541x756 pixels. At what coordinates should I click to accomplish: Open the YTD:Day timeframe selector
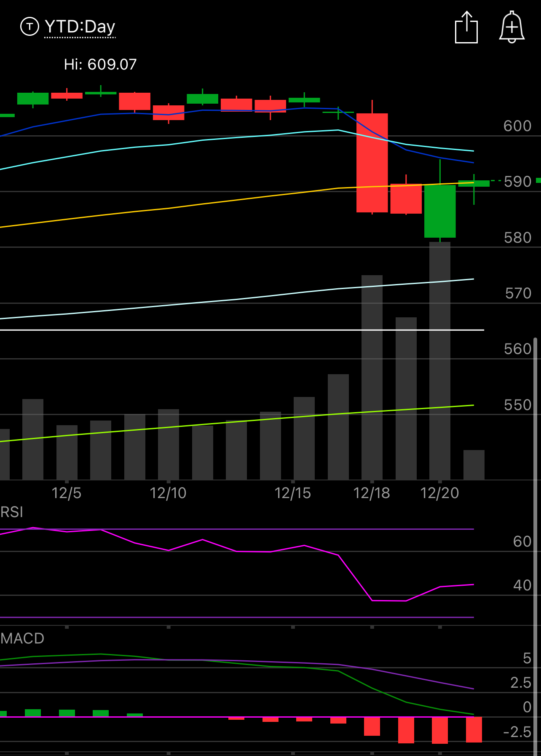(80, 27)
